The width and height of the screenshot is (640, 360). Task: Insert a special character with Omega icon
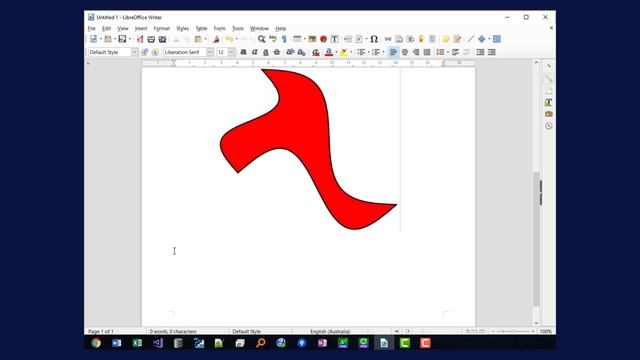374,39
